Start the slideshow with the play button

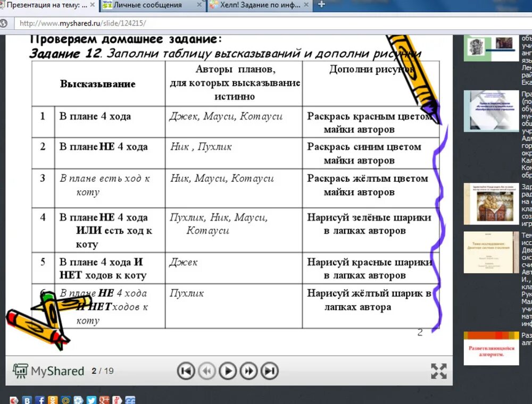click(228, 371)
